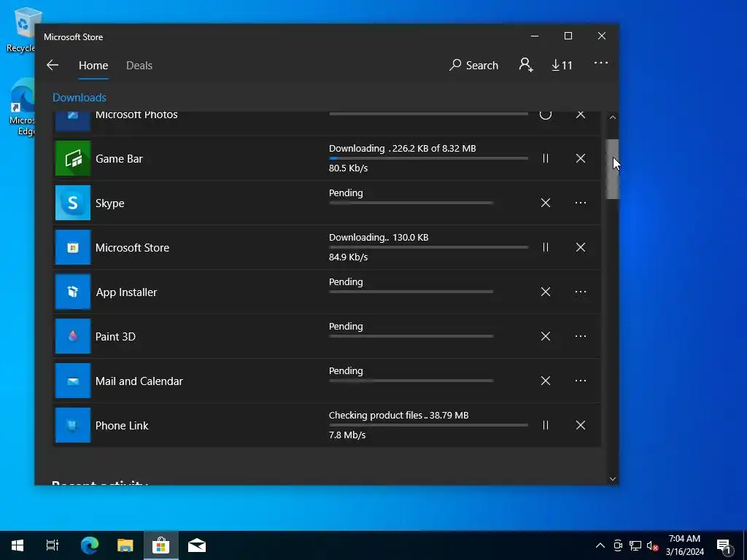Click the vertical scrollbar thumb

612,169
